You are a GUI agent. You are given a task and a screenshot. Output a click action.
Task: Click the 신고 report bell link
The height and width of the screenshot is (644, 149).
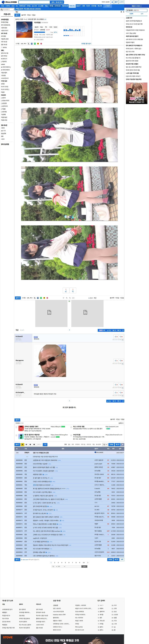pyautogui.click(x=91, y=298)
